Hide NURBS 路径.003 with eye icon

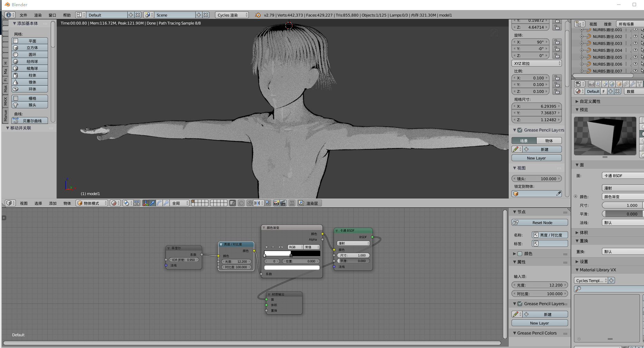(635, 43)
